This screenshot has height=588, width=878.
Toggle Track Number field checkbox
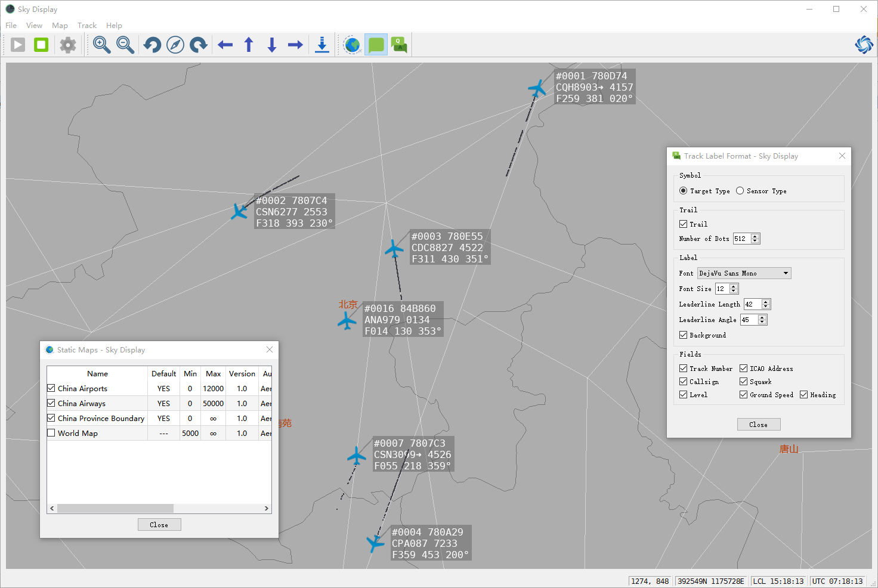(683, 369)
